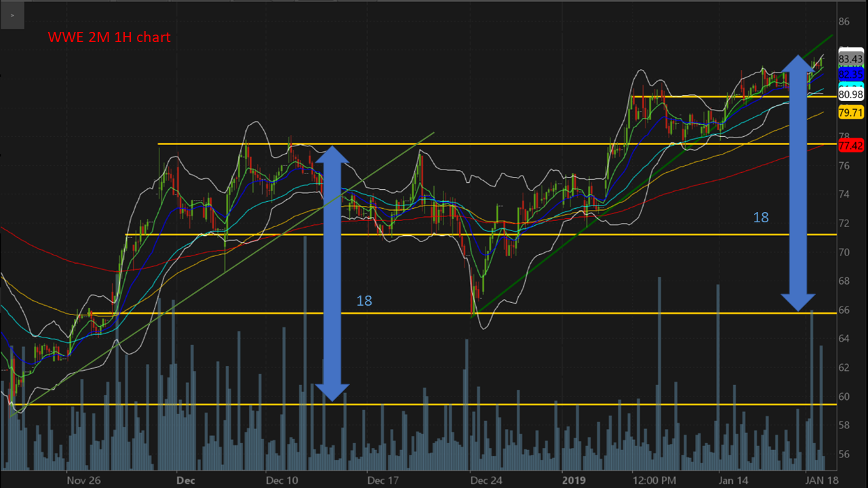This screenshot has width=868, height=488.
Task: Click the 64 value on price axis
Action: tap(844, 338)
